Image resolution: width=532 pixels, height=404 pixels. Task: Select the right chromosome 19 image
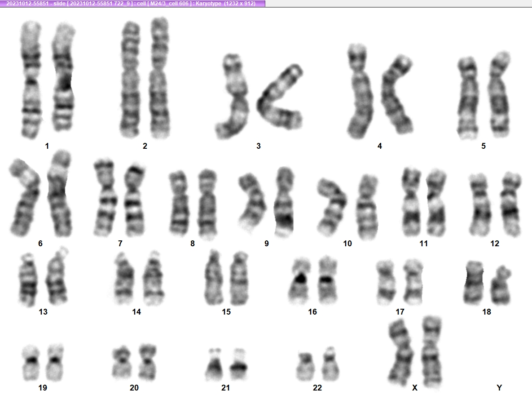point(55,363)
